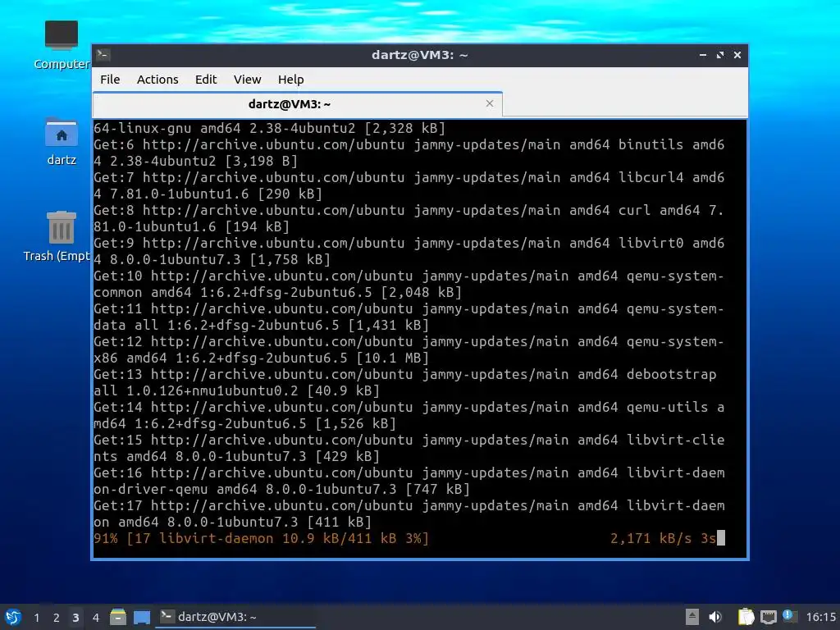Click the 'Get:13' line mentioning debootstrap

[405, 382]
